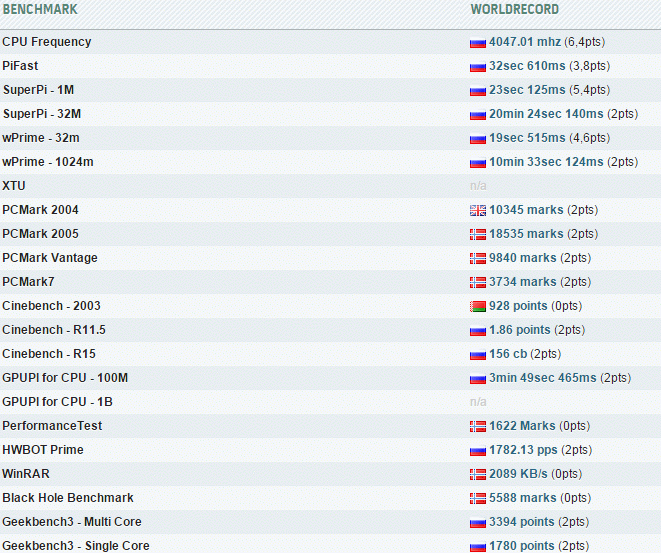Click the flag beside 5588 marks

click(x=478, y=499)
